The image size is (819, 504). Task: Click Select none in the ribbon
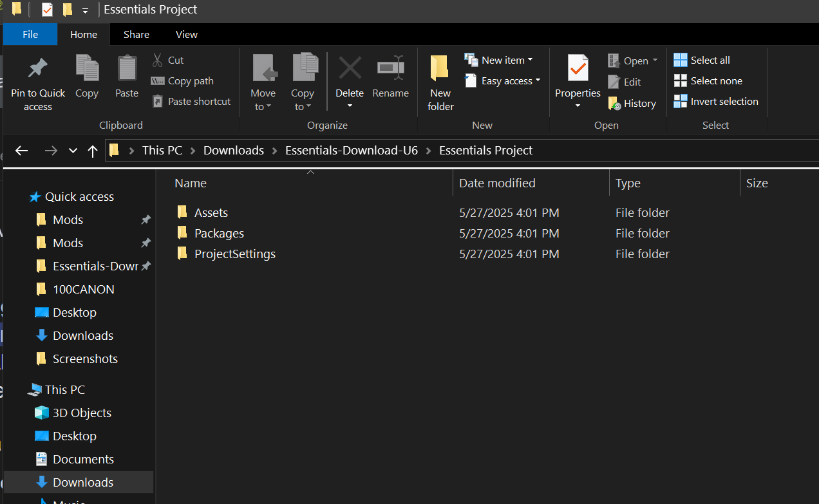[708, 80]
